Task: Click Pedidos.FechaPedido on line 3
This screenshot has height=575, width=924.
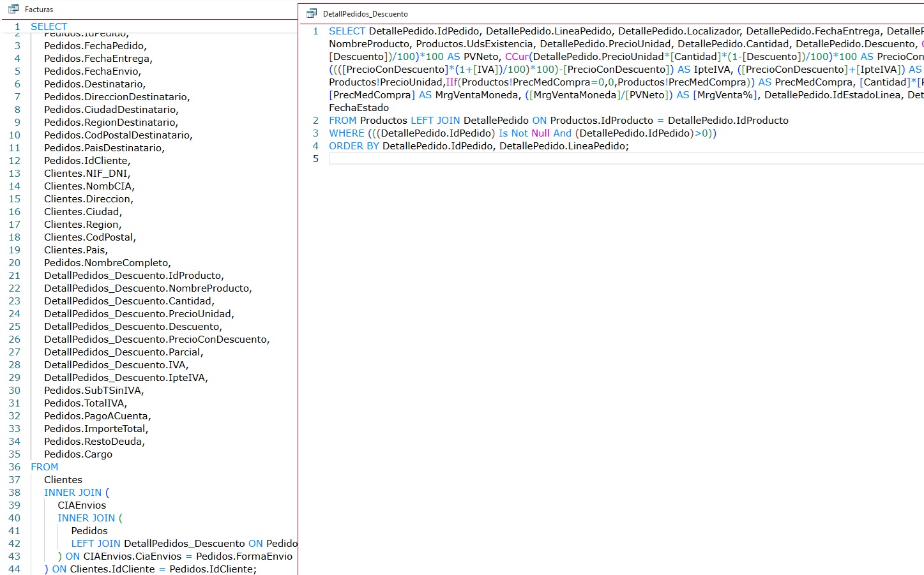Action: tap(95, 45)
